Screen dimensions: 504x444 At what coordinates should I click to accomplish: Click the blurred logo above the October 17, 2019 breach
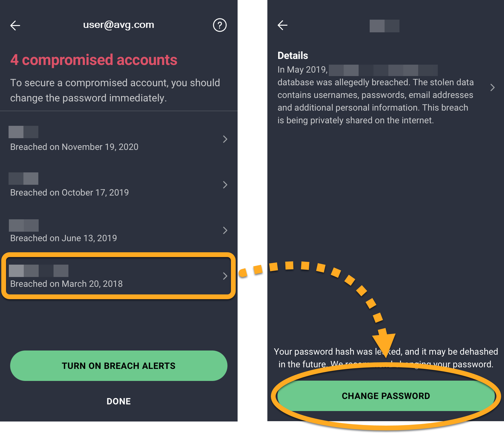(23, 178)
